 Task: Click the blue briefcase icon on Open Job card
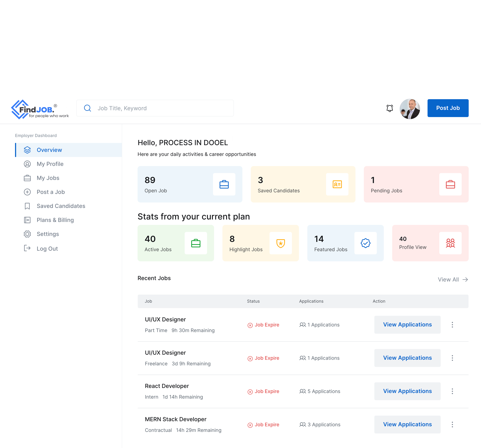(x=224, y=184)
